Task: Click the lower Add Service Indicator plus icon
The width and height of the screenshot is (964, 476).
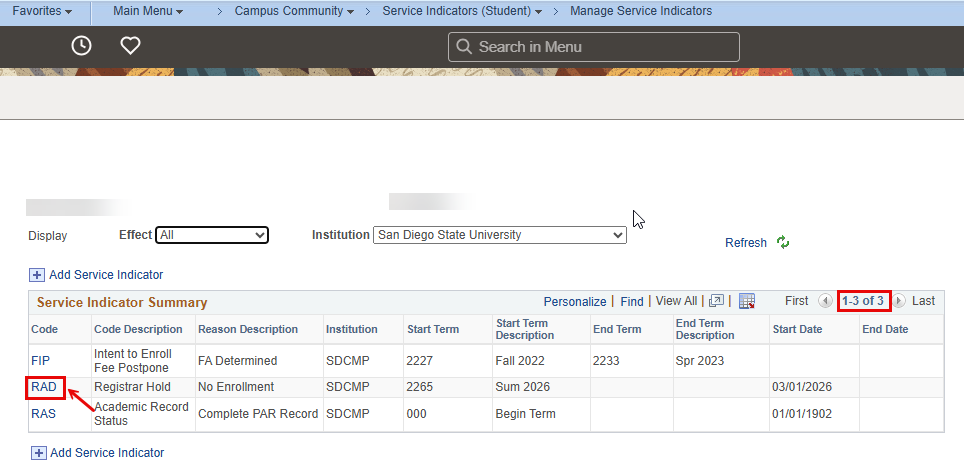Action: (39, 453)
